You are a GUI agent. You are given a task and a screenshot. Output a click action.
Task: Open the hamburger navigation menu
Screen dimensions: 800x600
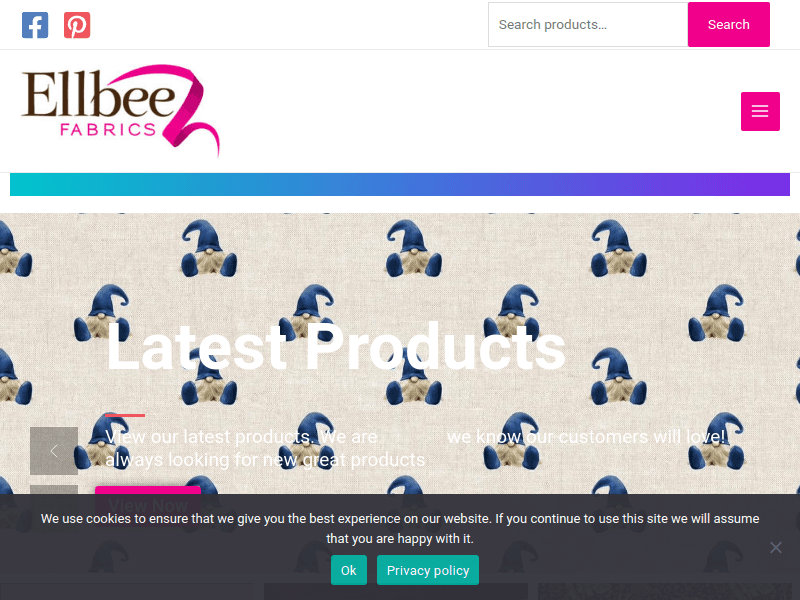pyautogui.click(x=760, y=111)
